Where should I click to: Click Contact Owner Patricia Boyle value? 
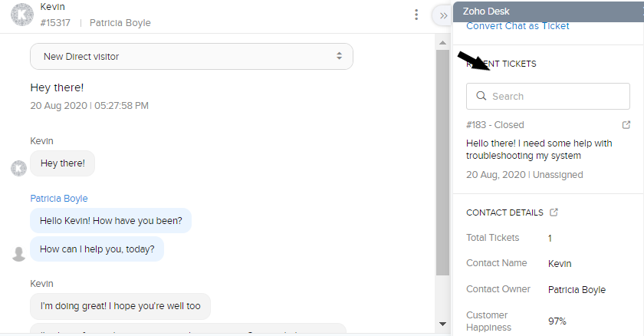click(x=577, y=289)
